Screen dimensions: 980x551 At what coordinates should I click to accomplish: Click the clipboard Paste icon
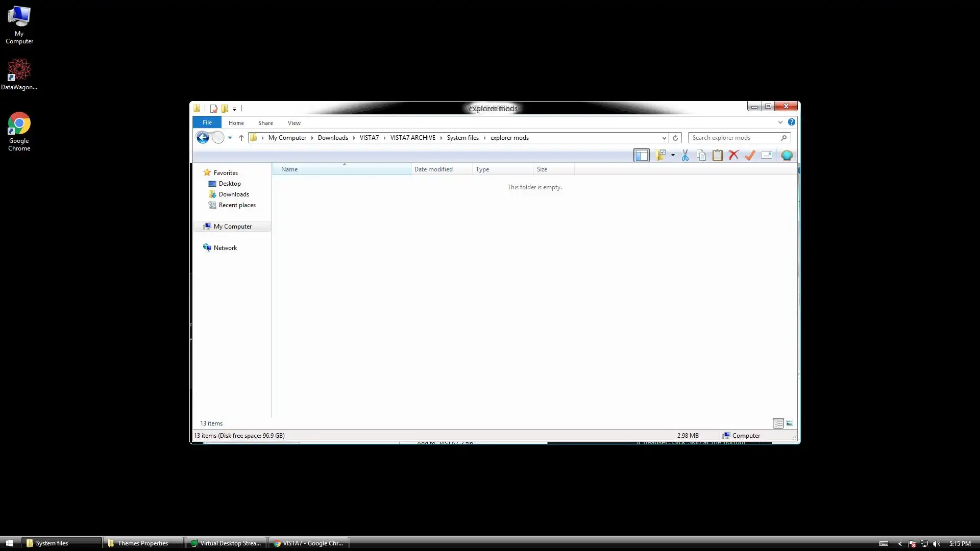(x=717, y=156)
